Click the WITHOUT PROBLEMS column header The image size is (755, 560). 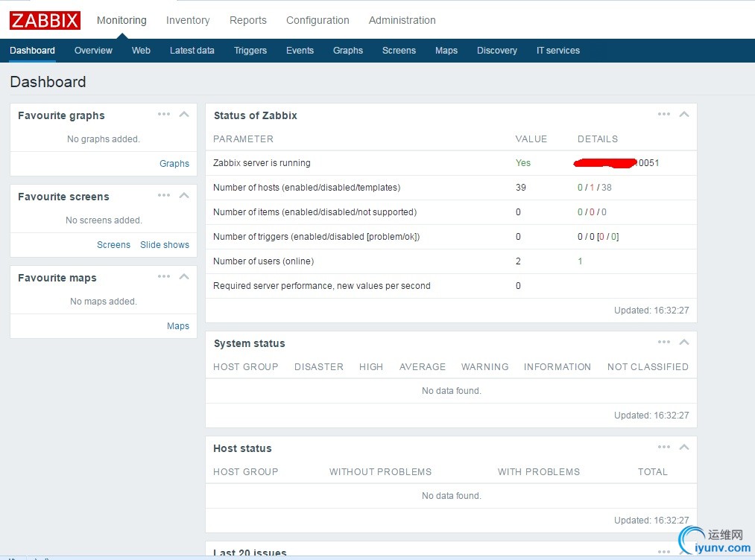click(x=380, y=472)
